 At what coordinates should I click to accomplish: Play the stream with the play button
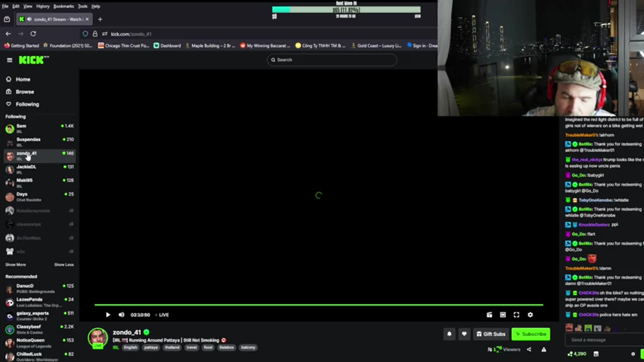point(108,315)
